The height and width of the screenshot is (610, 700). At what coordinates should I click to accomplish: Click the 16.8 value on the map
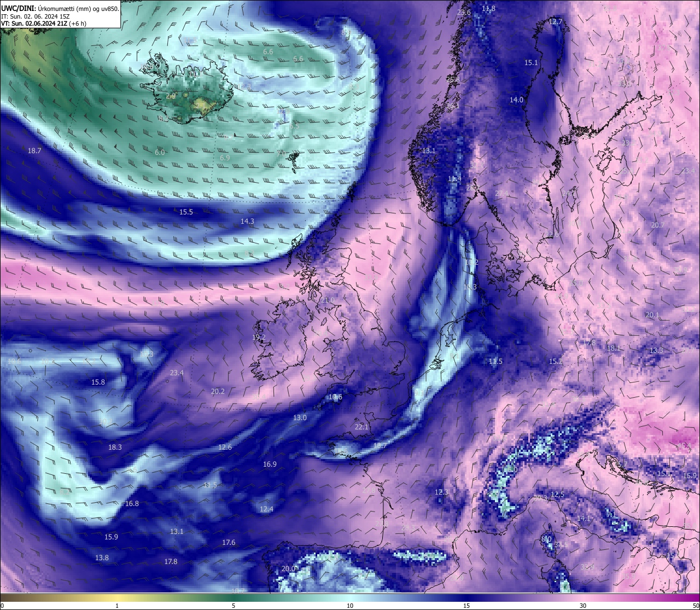[132, 504]
